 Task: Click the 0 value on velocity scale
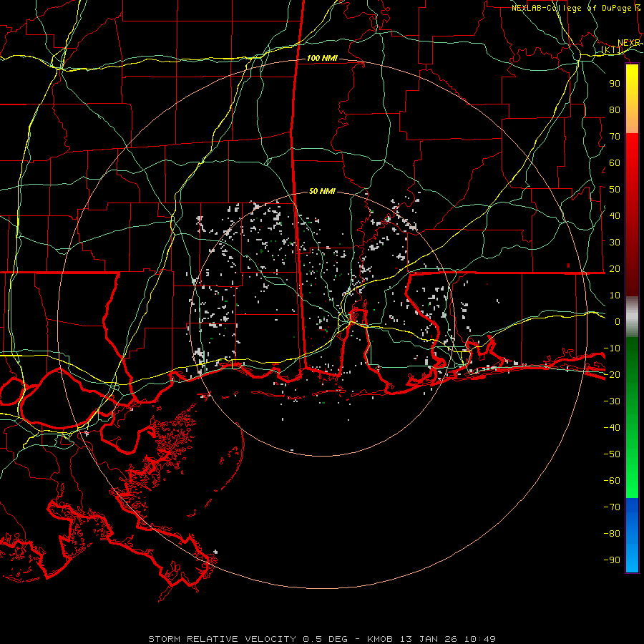[618, 322]
